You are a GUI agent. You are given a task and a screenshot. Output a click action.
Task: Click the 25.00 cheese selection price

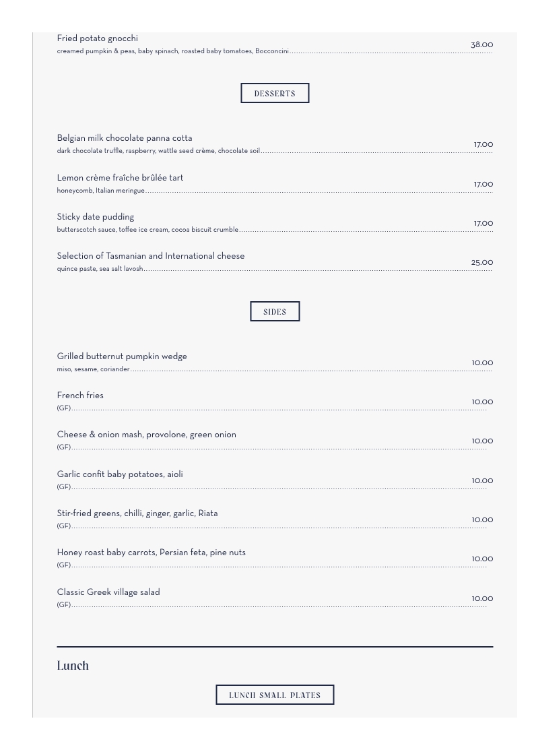(482, 263)
